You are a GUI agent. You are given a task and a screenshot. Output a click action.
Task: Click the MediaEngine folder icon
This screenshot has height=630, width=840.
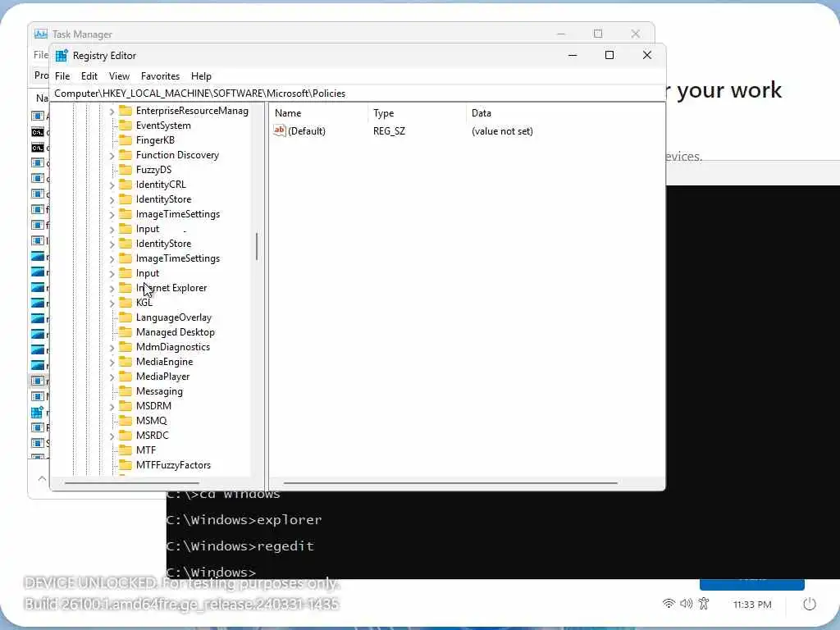click(126, 362)
